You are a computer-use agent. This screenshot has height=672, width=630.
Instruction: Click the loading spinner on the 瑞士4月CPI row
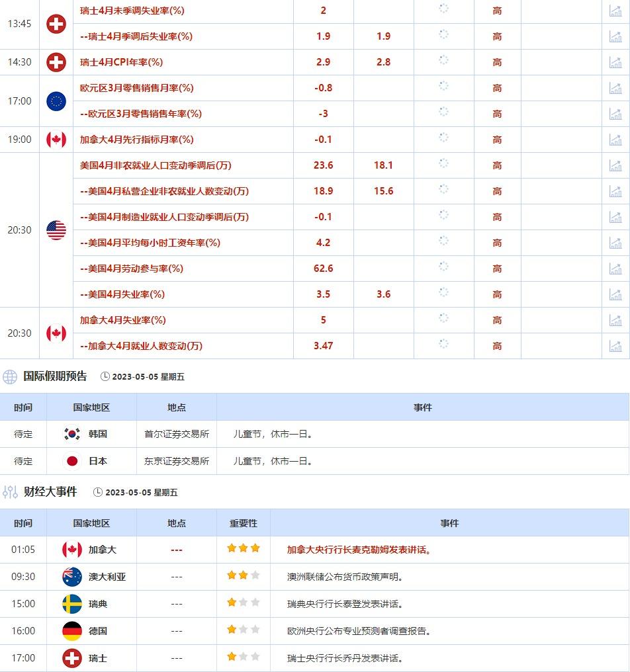point(443,62)
